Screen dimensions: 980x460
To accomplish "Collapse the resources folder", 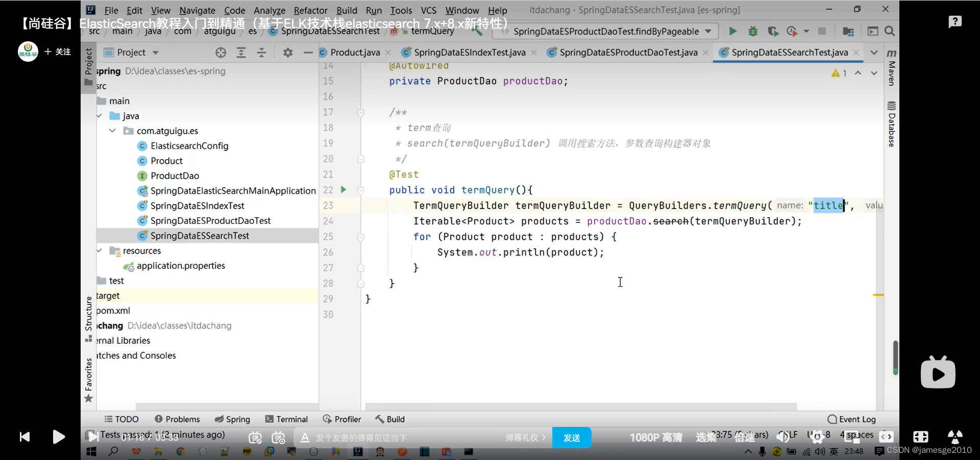I will tap(100, 250).
